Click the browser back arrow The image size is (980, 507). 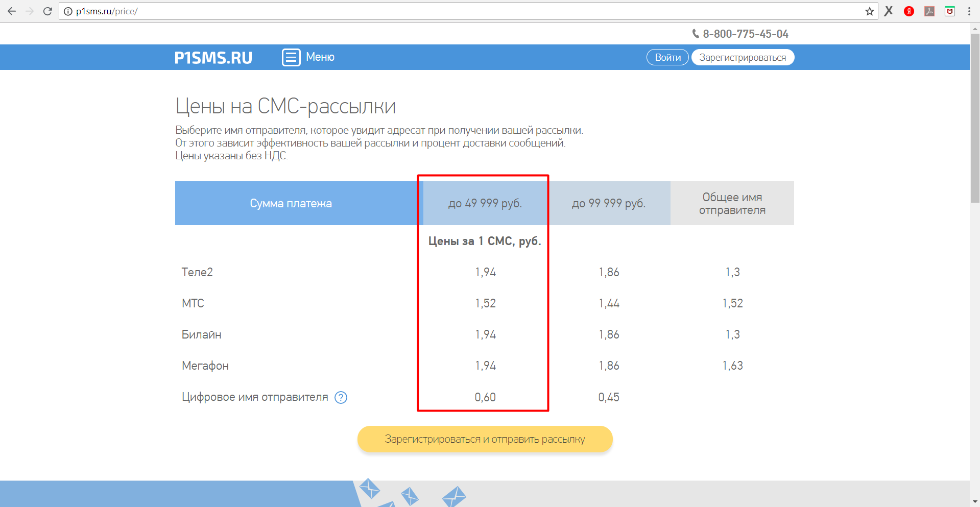(12, 11)
